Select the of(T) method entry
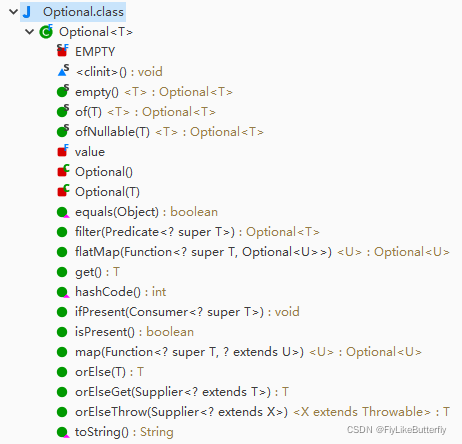 click(145, 112)
